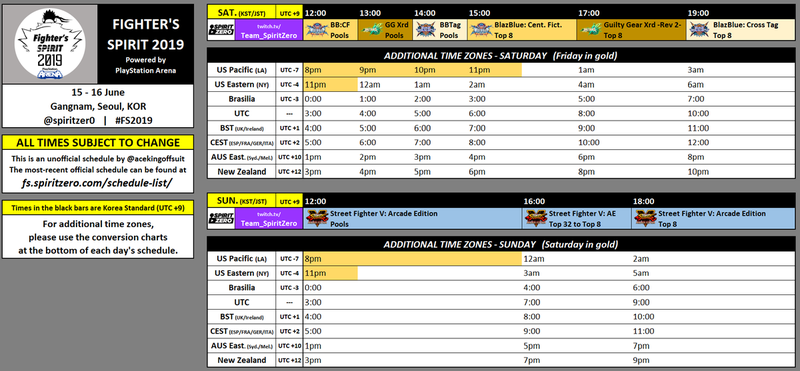The height and width of the screenshot is (371, 800).
Task: Open Saturday's twitch.tv/Team_SpiritZero link
Action: (x=269, y=30)
